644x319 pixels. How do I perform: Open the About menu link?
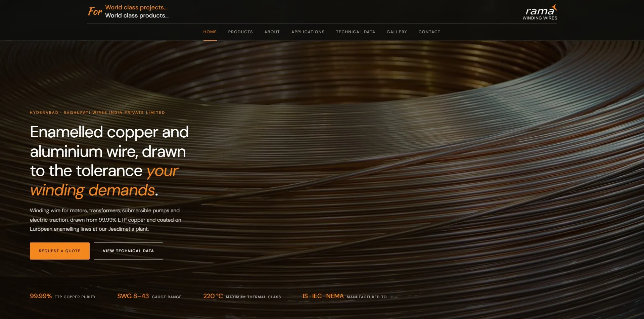(x=272, y=32)
